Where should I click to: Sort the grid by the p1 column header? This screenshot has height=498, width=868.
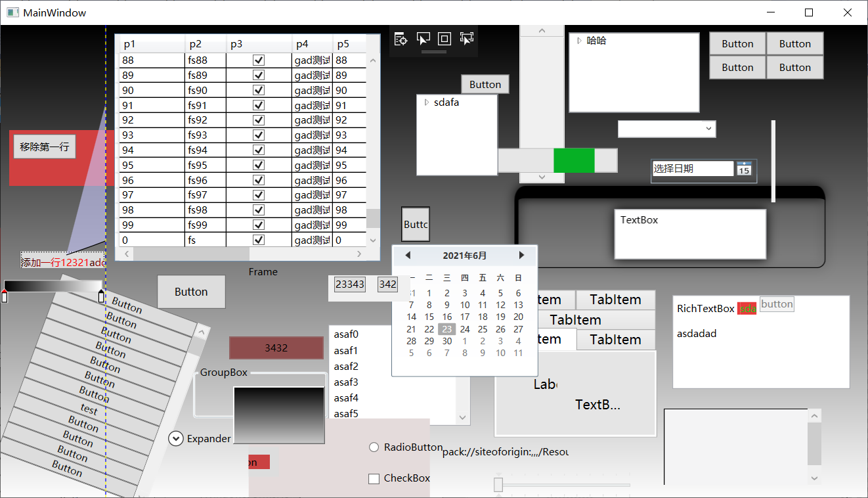pyautogui.click(x=152, y=44)
